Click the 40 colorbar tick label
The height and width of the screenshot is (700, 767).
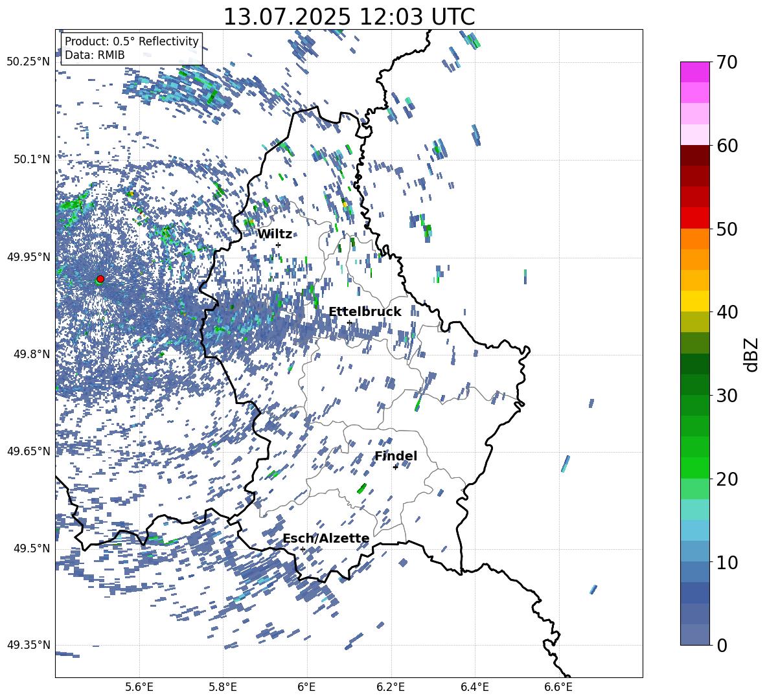click(727, 312)
